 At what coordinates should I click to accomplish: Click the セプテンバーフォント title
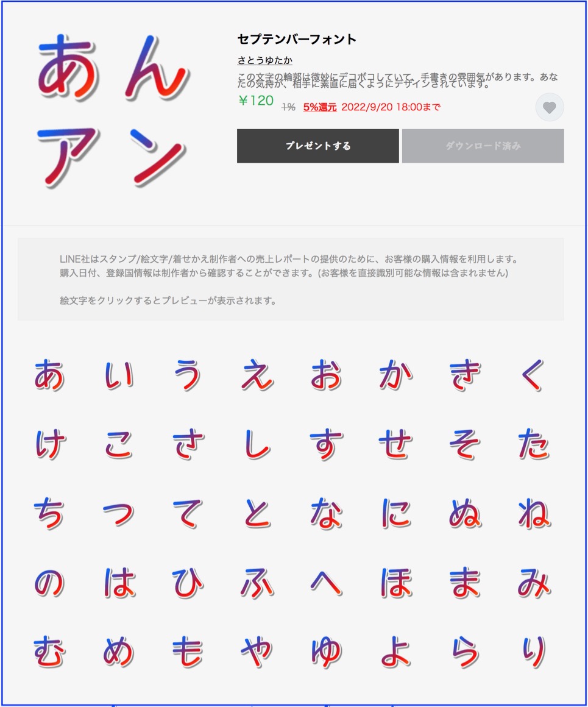(x=297, y=39)
